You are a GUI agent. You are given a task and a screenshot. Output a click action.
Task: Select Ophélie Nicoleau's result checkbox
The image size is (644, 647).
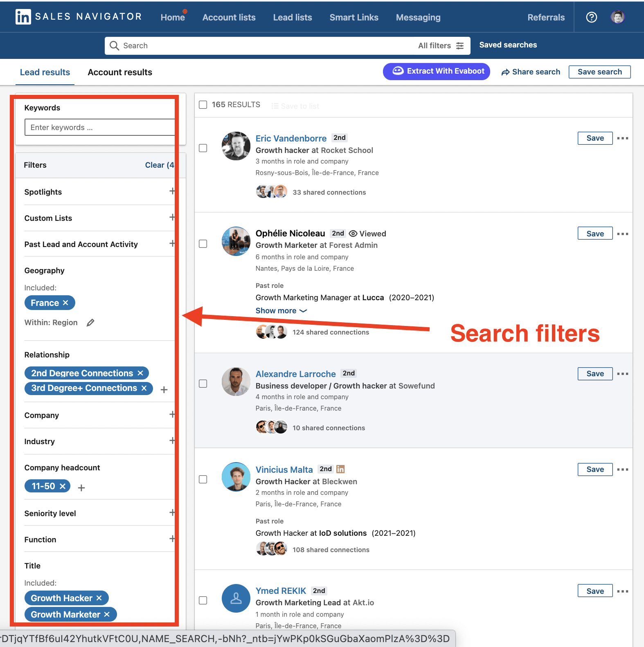(x=203, y=244)
